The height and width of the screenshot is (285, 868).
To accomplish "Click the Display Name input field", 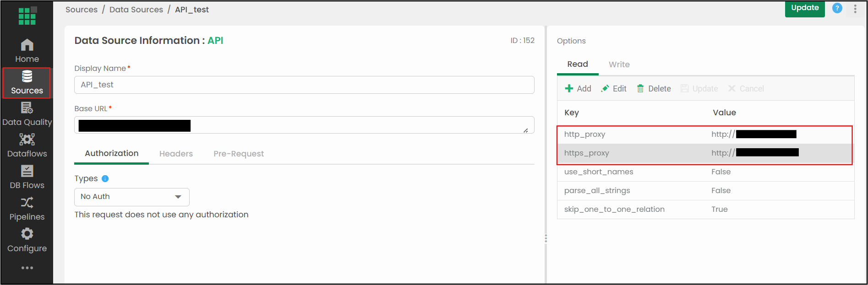I will [x=304, y=85].
